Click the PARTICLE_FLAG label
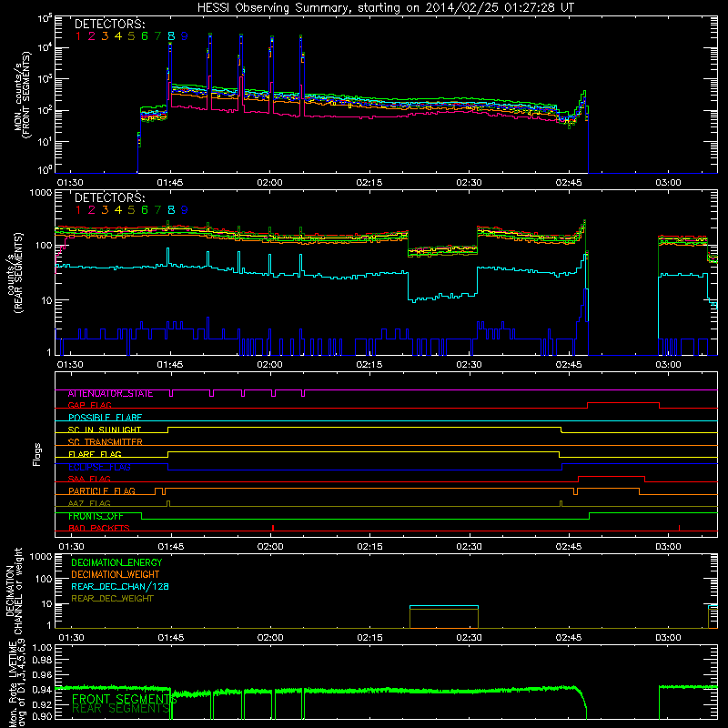 pyautogui.click(x=102, y=490)
